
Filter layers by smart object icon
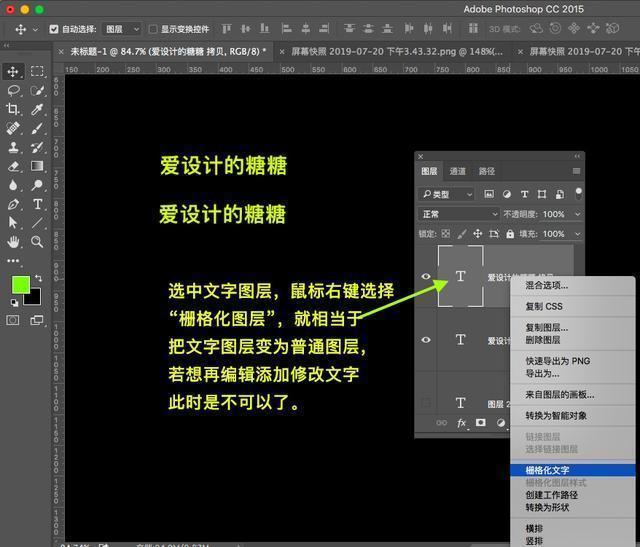(x=560, y=194)
